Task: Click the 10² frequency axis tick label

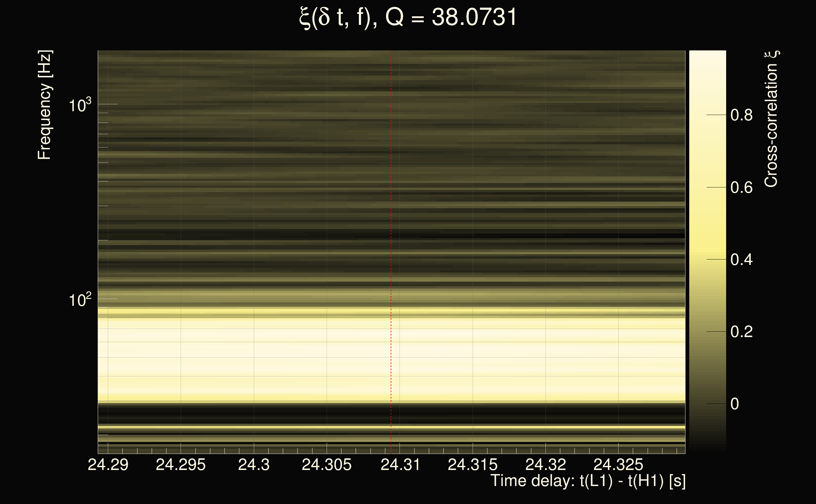Action: click(80, 300)
